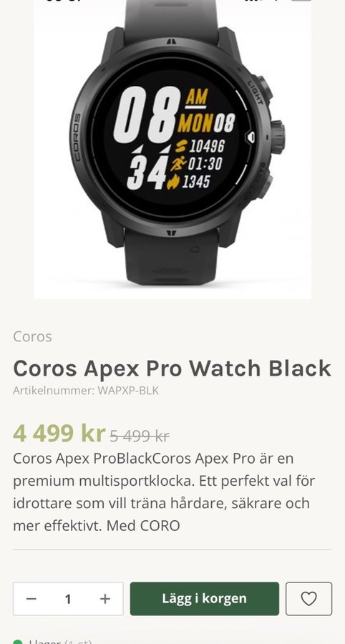Click the 4 499 kr sale price

pos(59,433)
